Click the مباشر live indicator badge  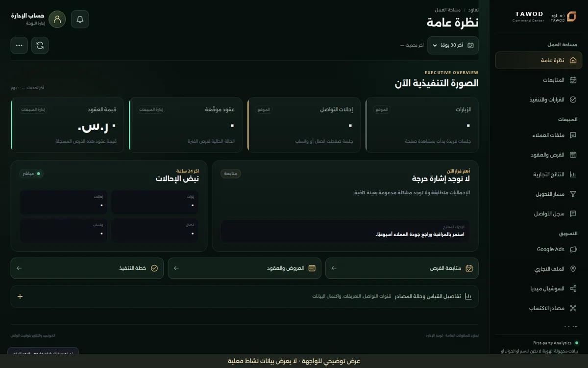click(31, 174)
